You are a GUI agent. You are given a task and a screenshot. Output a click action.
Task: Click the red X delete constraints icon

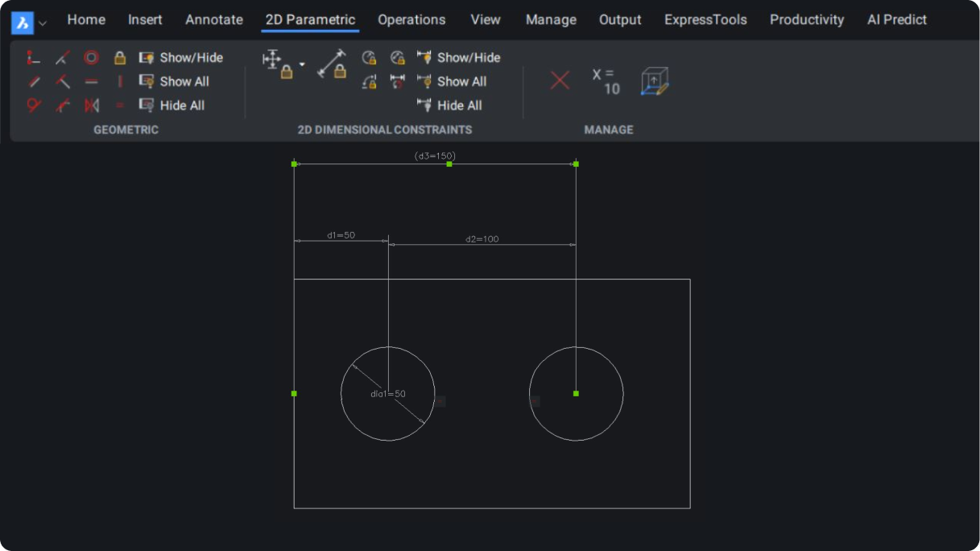point(560,81)
